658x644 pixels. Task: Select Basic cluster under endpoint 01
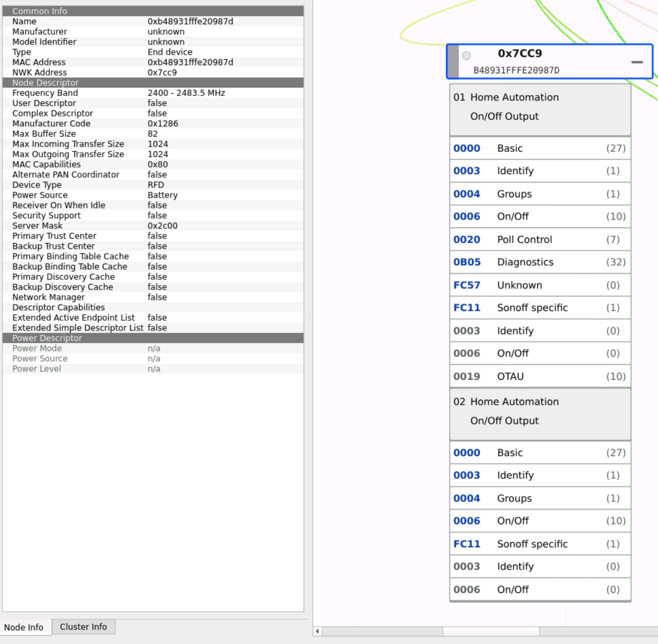(539, 148)
